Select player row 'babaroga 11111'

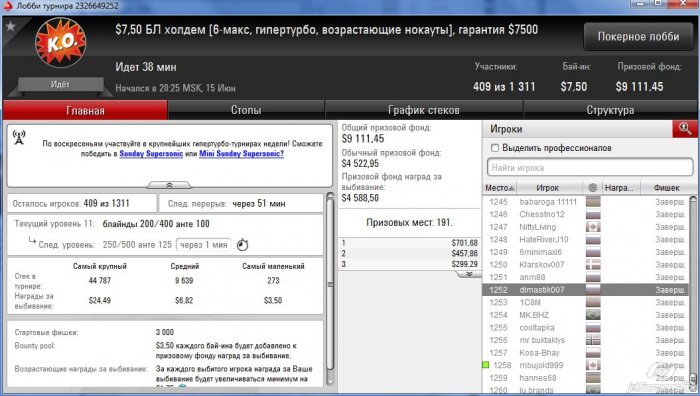click(586, 202)
